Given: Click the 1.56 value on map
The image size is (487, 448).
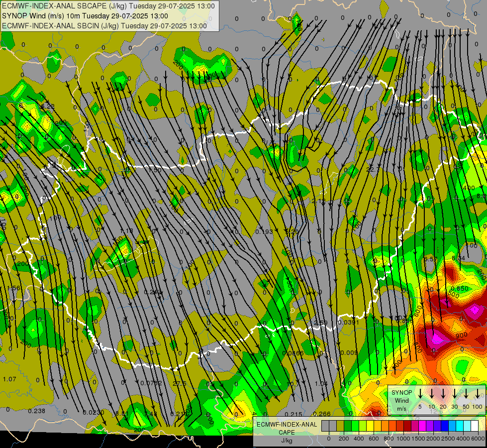Looking at the screenshot, I should [13, 288].
